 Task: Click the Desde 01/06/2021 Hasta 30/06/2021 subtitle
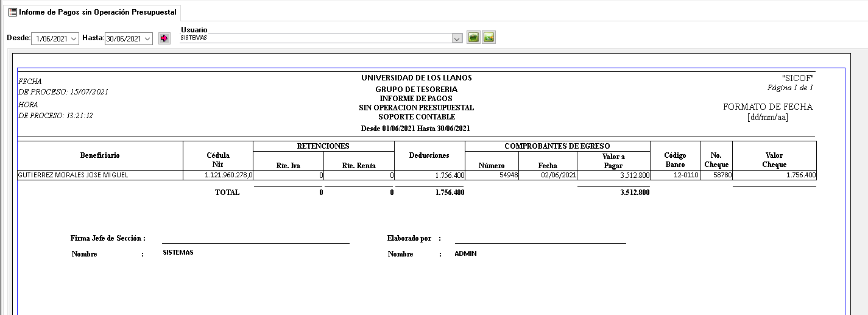click(x=416, y=129)
